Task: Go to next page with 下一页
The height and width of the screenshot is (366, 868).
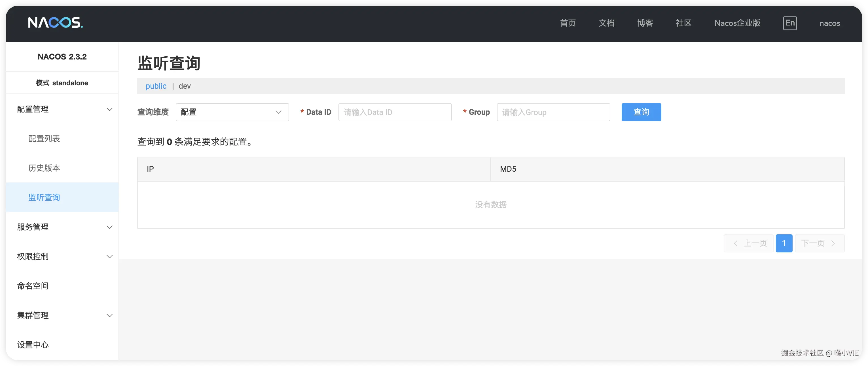Action: coord(819,243)
